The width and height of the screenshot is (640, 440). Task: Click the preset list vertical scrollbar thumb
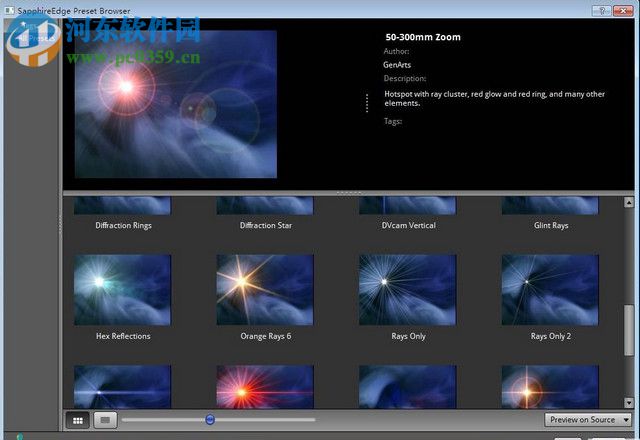click(629, 330)
